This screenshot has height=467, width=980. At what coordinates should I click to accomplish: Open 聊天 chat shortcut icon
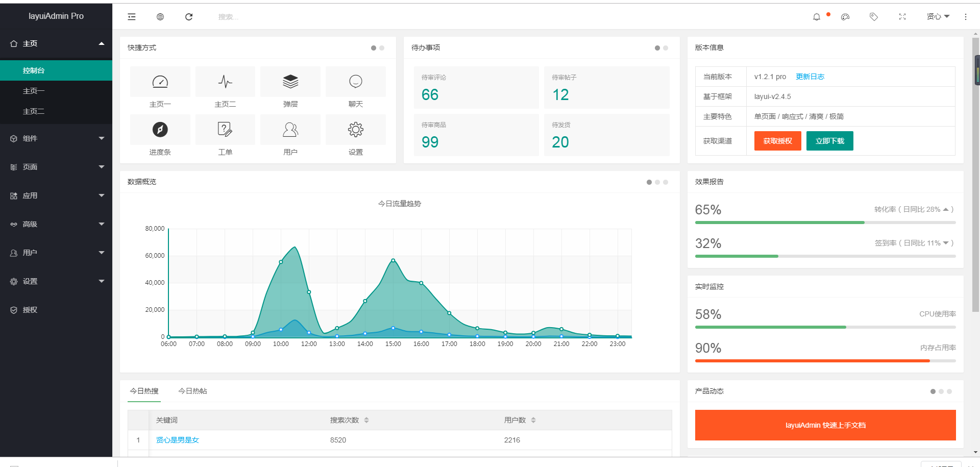pyautogui.click(x=356, y=82)
